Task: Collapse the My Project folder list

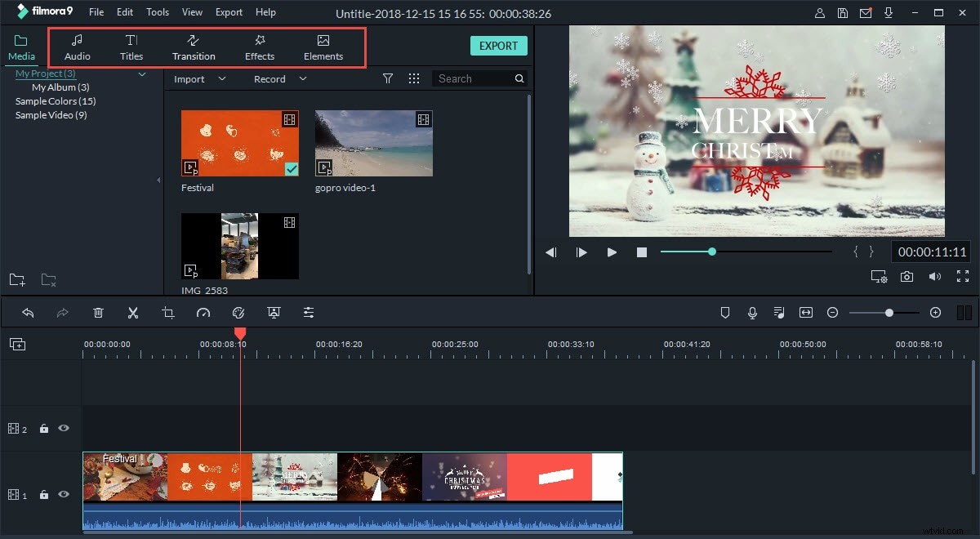Action: coord(142,73)
